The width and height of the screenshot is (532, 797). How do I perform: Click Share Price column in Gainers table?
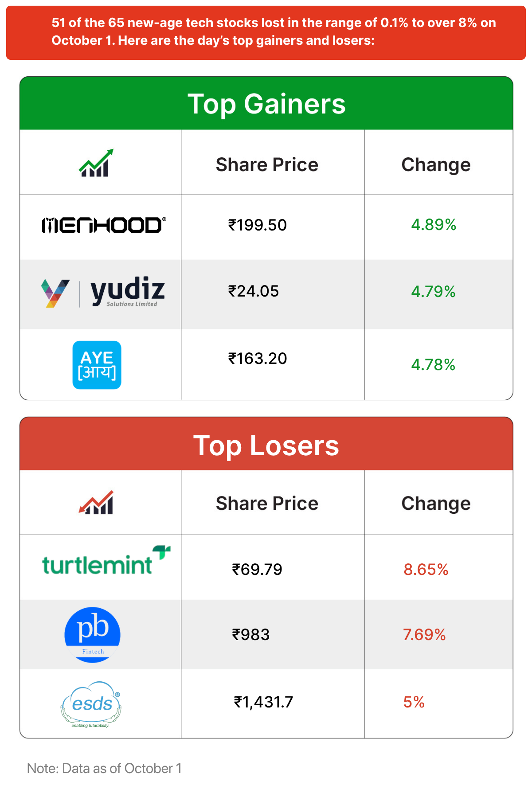[x=267, y=164]
